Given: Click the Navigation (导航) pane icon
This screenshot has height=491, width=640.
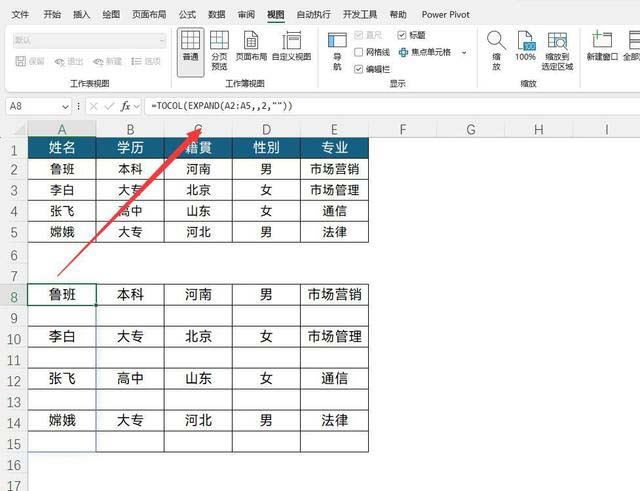Looking at the screenshot, I should pos(337,50).
